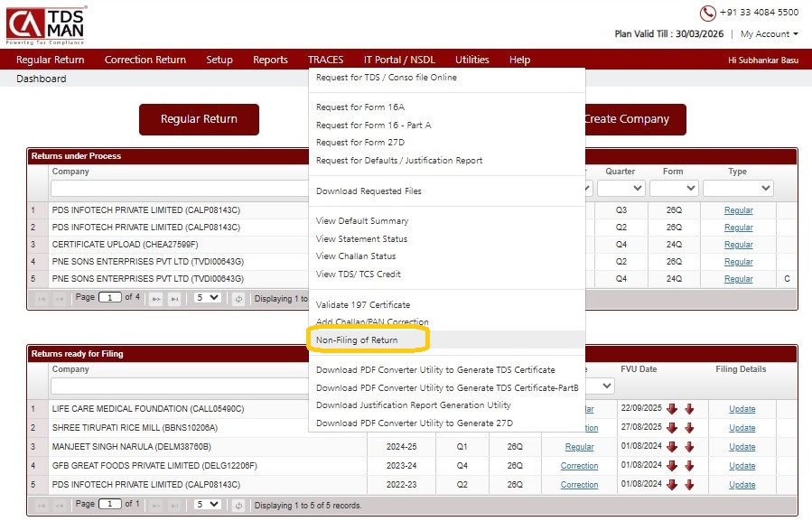Go to next page in Returns under Process
Viewport: 812px width, 521px height.
[x=154, y=298]
